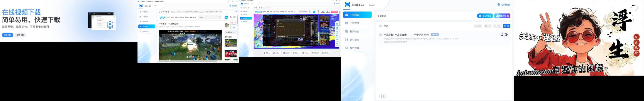Click the 快速开始 button on the banner
Screen dimensions: 644x101
pyautogui.click(x=8, y=35)
